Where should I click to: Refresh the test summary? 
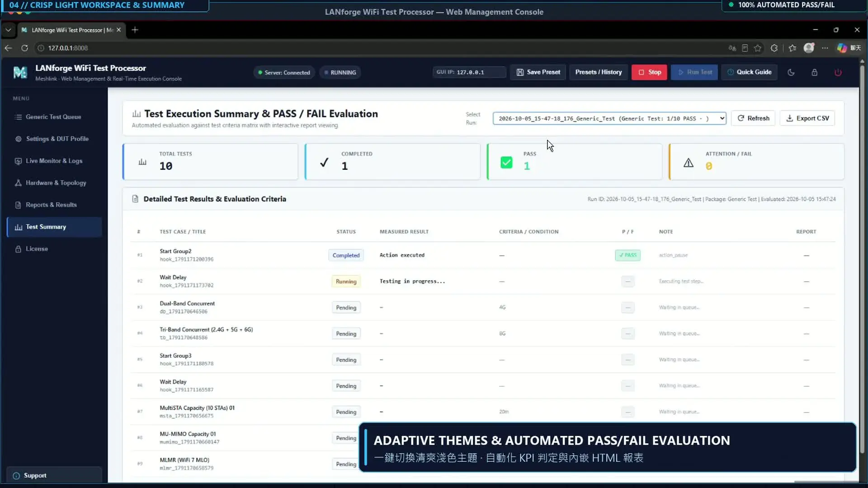pos(753,118)
